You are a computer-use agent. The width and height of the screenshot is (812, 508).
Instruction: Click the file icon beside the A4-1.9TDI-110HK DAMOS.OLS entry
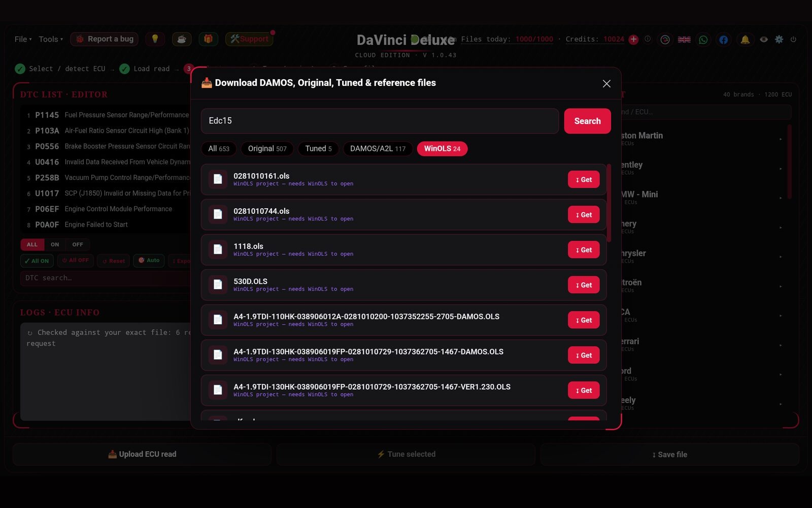click(x=218, y=320)
